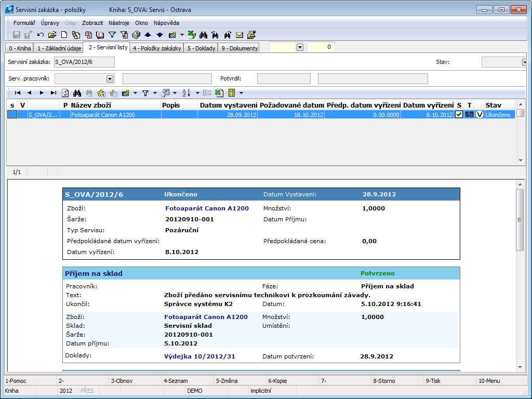Jump to first record in grid toolbar

coord(18,93)
